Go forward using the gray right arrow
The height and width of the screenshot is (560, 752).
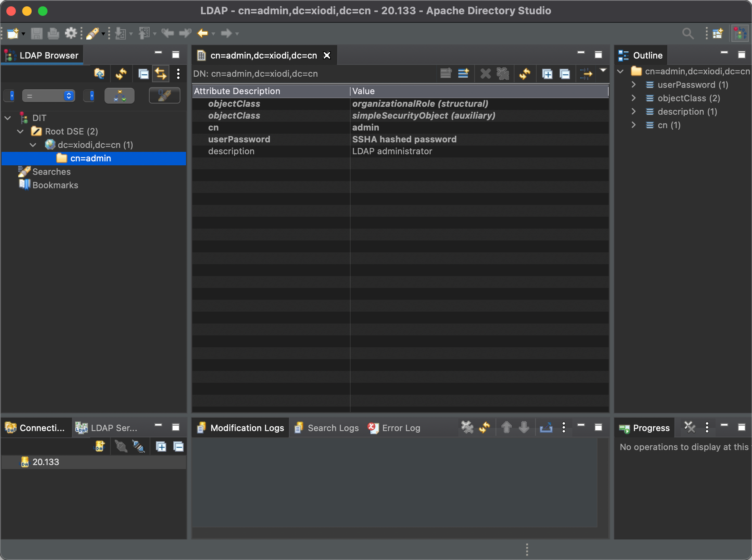(x=226, y=33)
